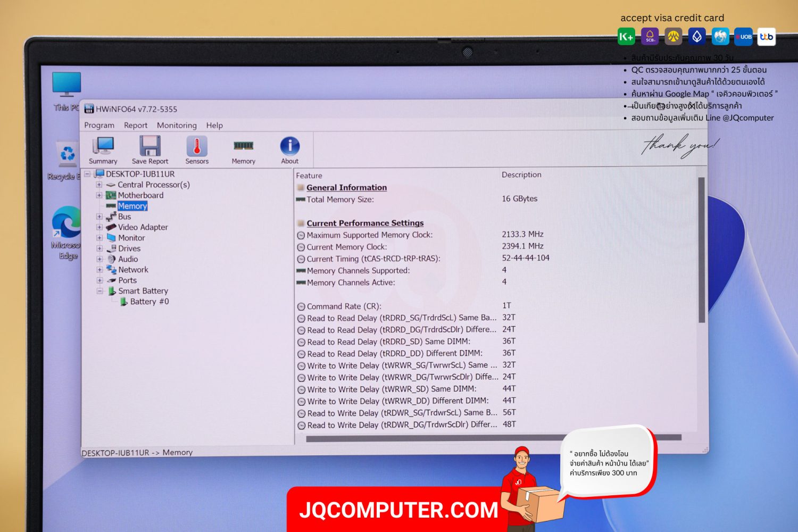Image resolution: width=798 pixels, height=532 pixels.
Task: Click the Save Report floppy icon
Action: 150,146
